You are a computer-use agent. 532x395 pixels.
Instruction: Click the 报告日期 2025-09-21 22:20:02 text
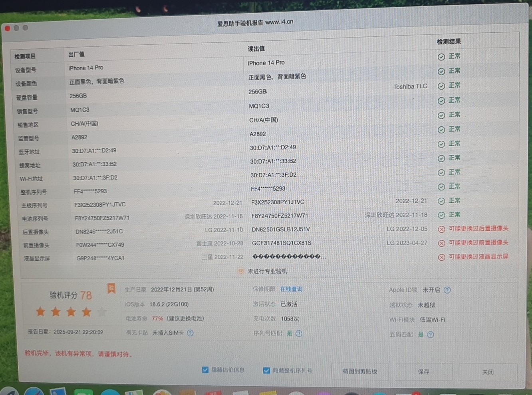[66, 332]
